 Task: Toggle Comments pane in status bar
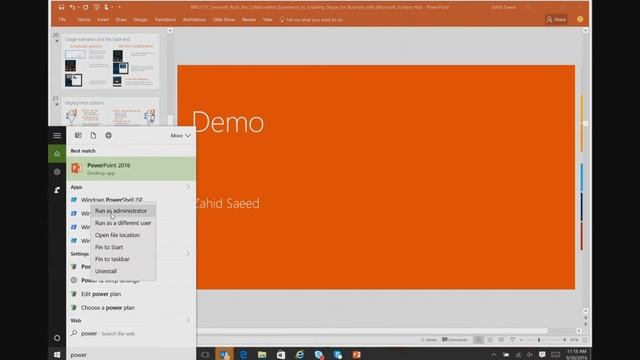[455, 340]
